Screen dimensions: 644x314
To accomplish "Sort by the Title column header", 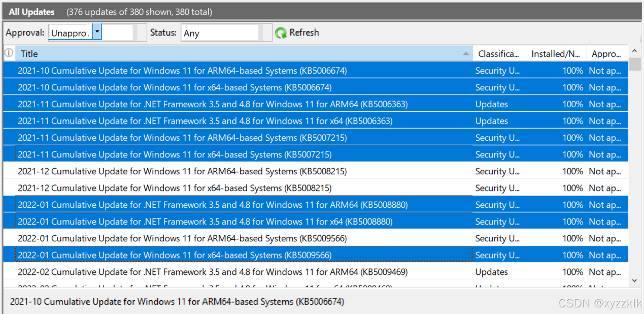I will pos(245,53).
